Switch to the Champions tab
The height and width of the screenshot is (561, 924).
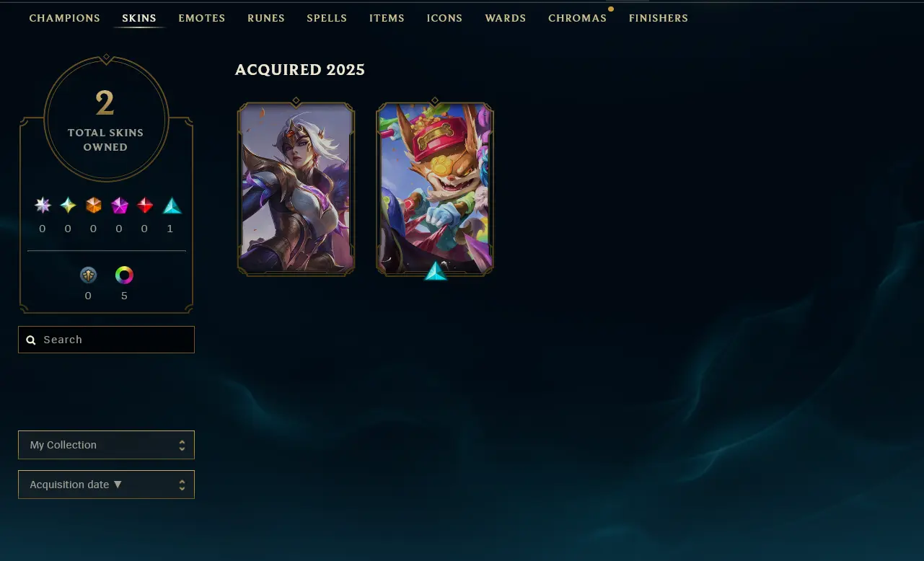[x=64, y=18]
